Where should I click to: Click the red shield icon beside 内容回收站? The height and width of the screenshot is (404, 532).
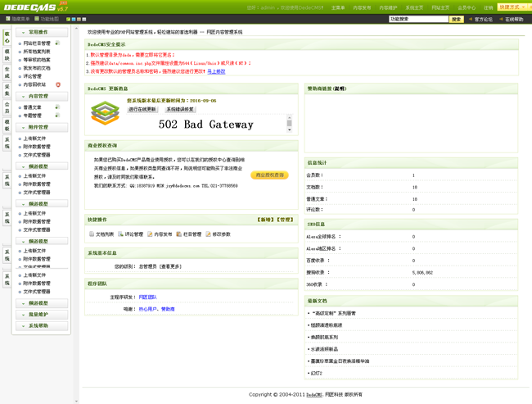pos(58,84)
